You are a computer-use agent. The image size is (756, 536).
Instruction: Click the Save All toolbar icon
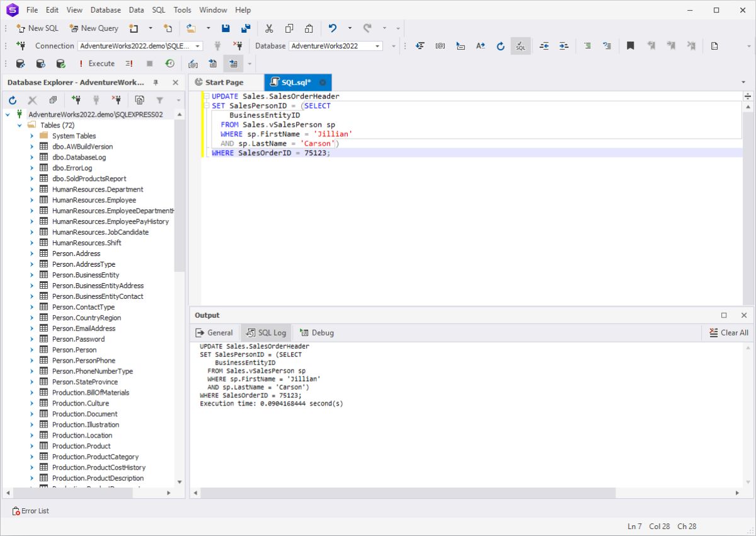246,28
